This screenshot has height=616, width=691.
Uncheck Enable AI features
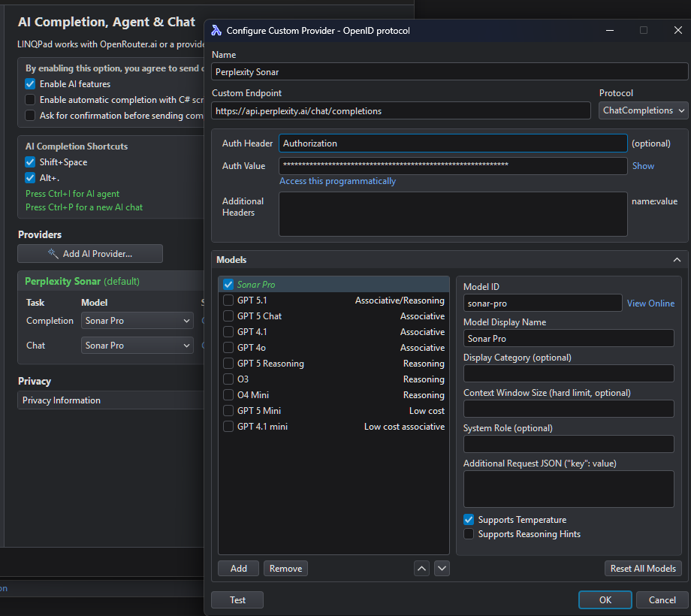(30, 83)
